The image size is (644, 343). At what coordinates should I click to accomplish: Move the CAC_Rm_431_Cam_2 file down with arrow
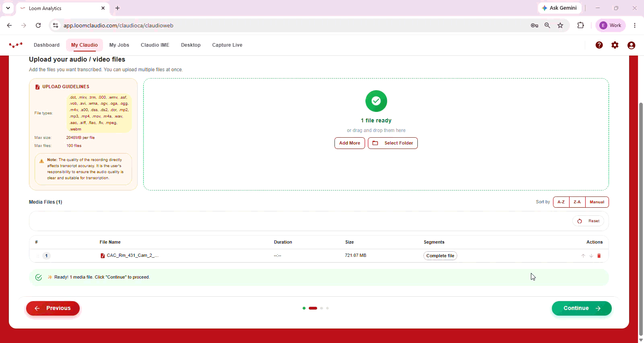591,256
